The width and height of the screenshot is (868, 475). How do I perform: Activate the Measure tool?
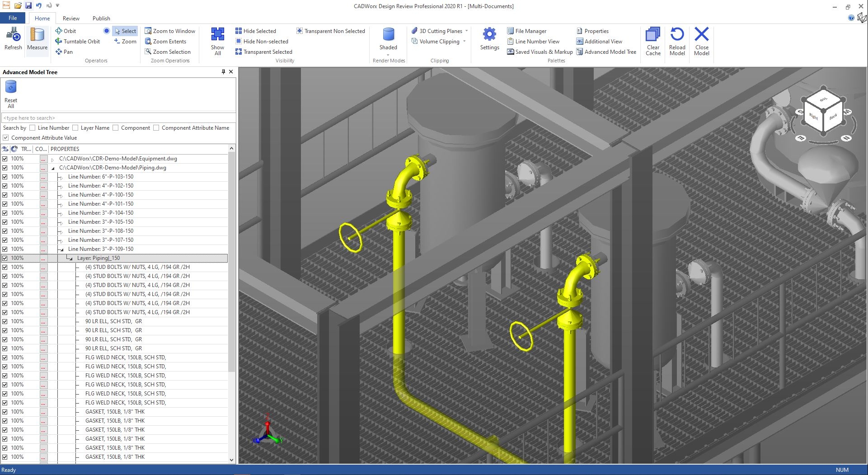point(37,39)
